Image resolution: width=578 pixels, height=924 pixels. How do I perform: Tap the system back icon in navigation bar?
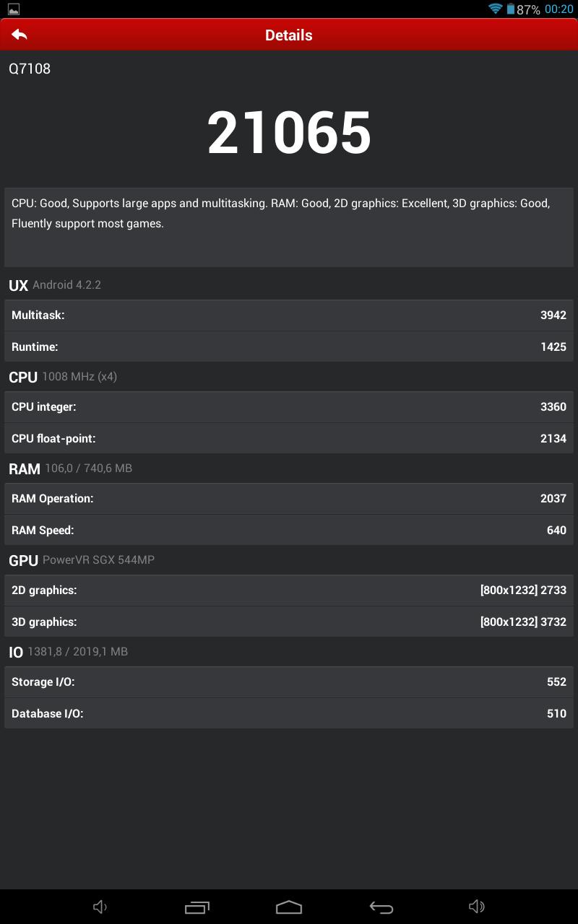(x=381, y=907)
